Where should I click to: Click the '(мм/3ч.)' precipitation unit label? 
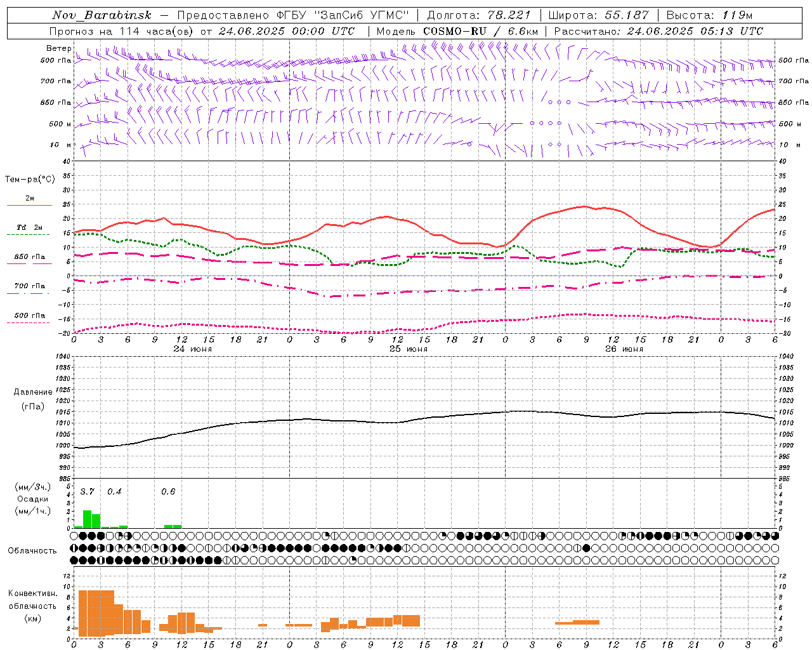click(32, 487)
